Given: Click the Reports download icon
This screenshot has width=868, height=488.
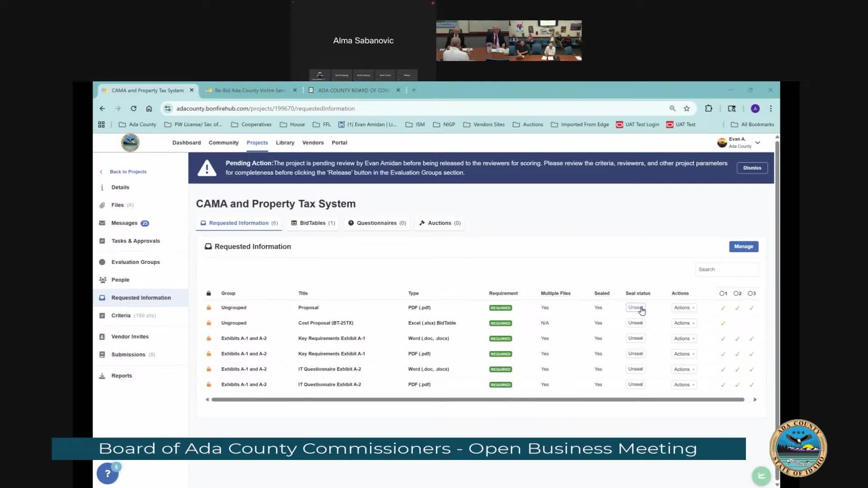Looking at the screenshot, I should tap(102, 376).
